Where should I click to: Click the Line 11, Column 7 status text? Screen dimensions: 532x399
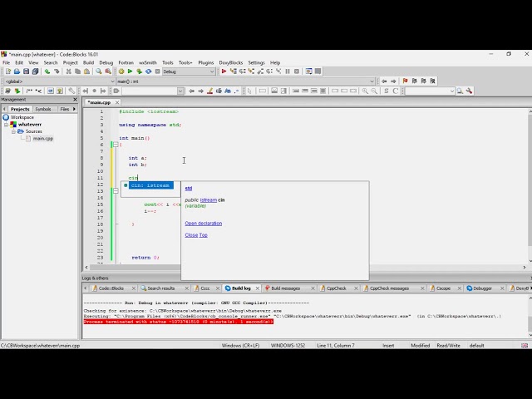pyautogui.click(x=336, y=346)
